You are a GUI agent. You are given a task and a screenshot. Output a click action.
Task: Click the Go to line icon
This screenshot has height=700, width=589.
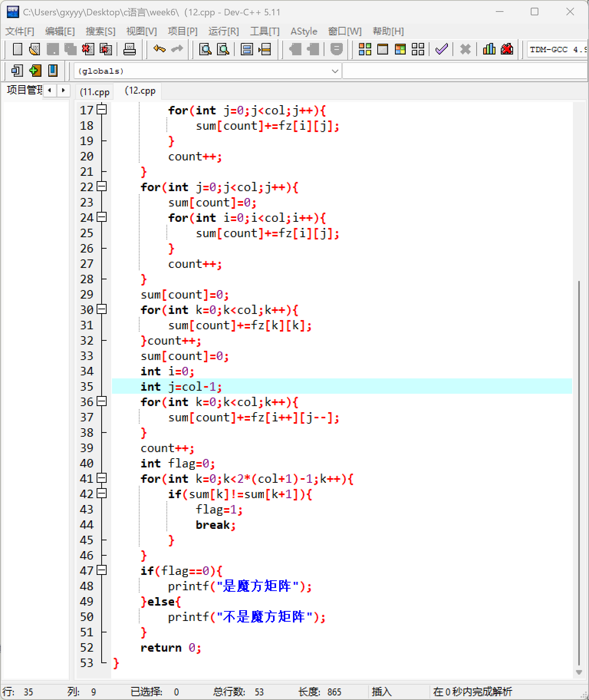(x=265, y=49)
